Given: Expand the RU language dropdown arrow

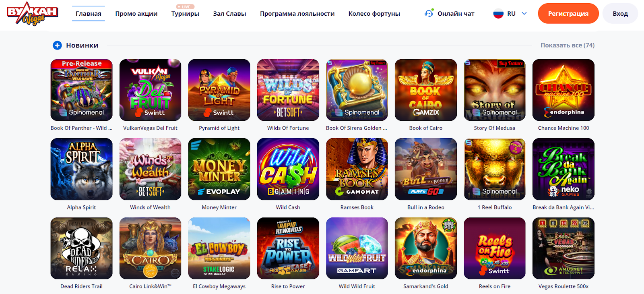Looking at the screenshot, I should (x=524, y=13).
